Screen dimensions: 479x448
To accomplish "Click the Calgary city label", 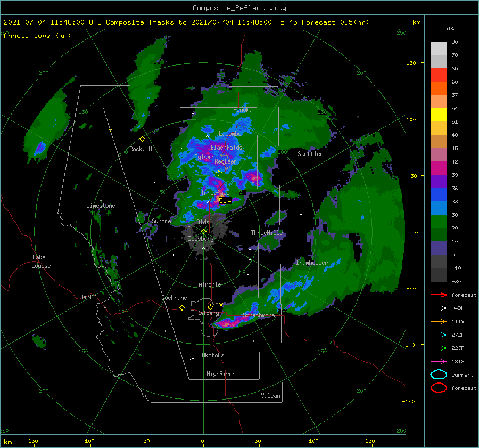I will [x=208, y=313].
